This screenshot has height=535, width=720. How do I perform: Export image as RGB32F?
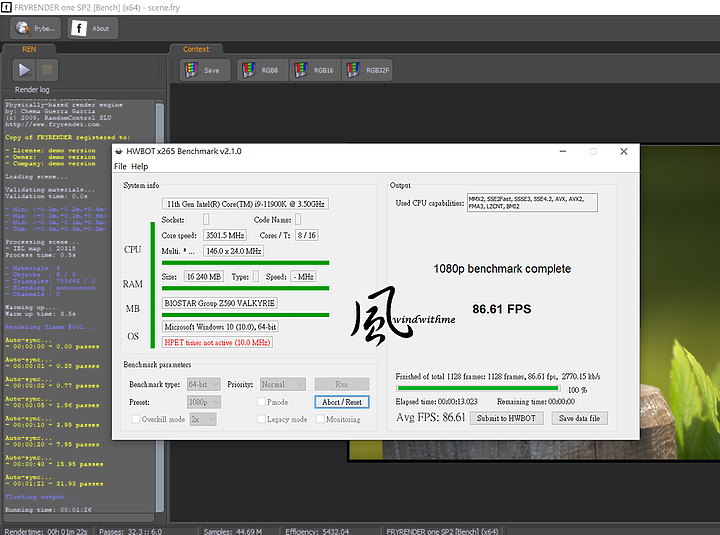click(x=367, y=70)
